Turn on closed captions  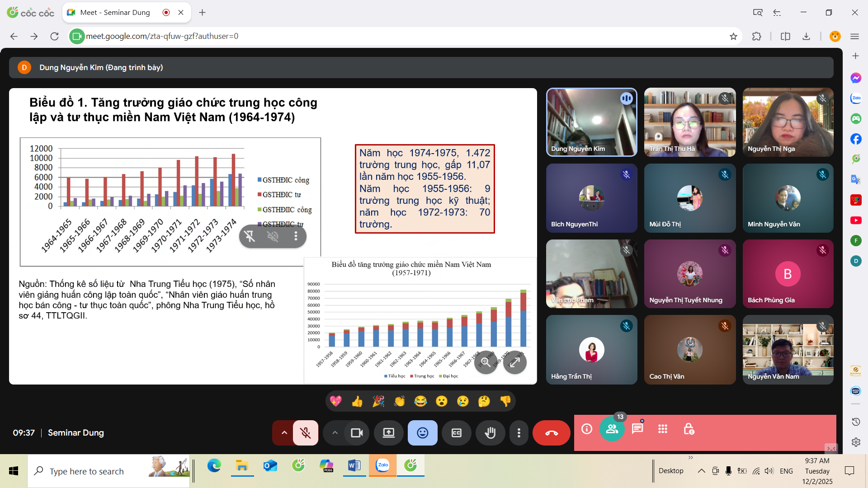coord(457,433)
